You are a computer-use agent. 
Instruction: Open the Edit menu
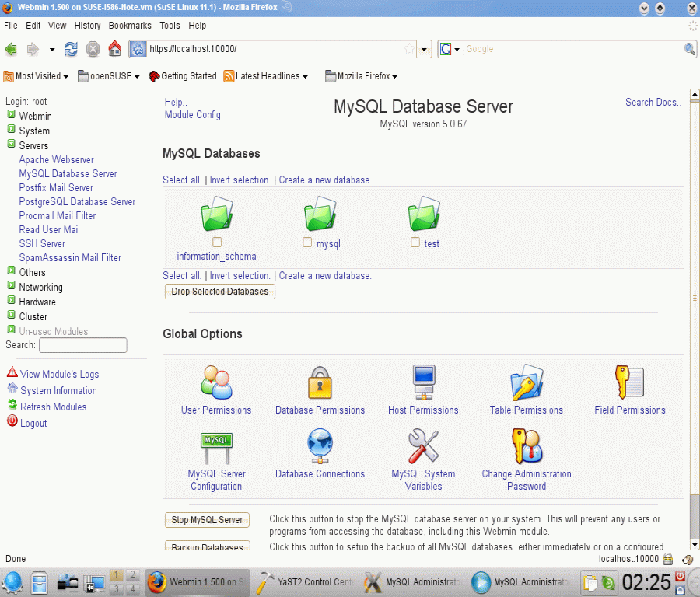tap(33, 26)
